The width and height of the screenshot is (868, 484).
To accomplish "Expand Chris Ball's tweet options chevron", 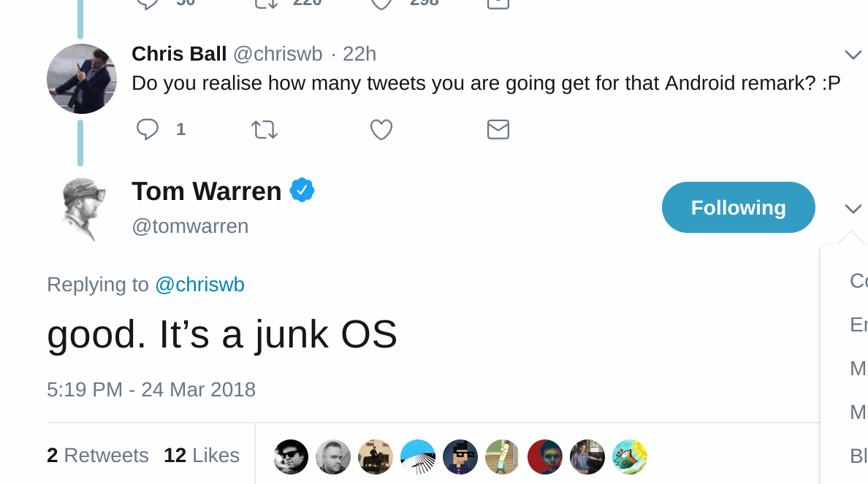I will [x=853, y=54].
